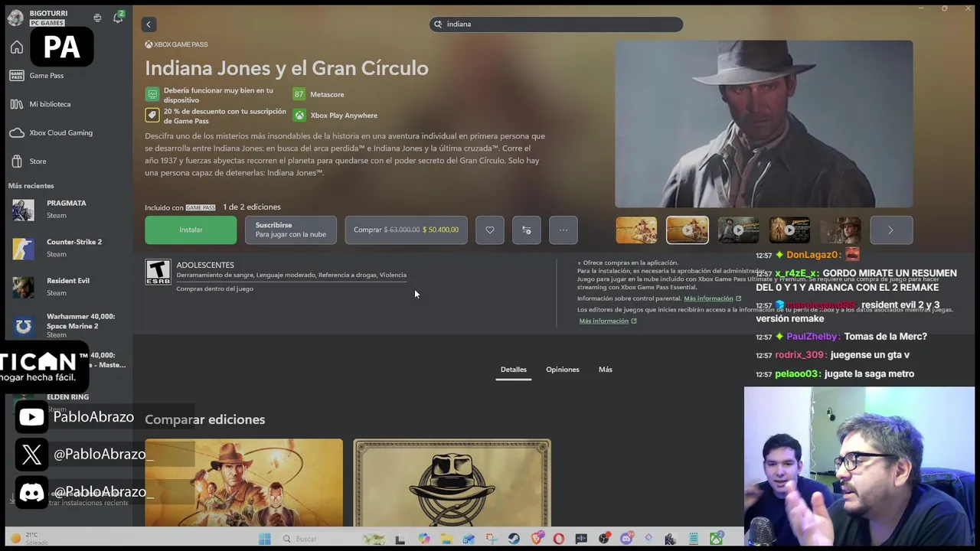Switch to the Opiniones tab
Image resolution: width=980 pixels, height=551 pixels.
click(563, 370)
